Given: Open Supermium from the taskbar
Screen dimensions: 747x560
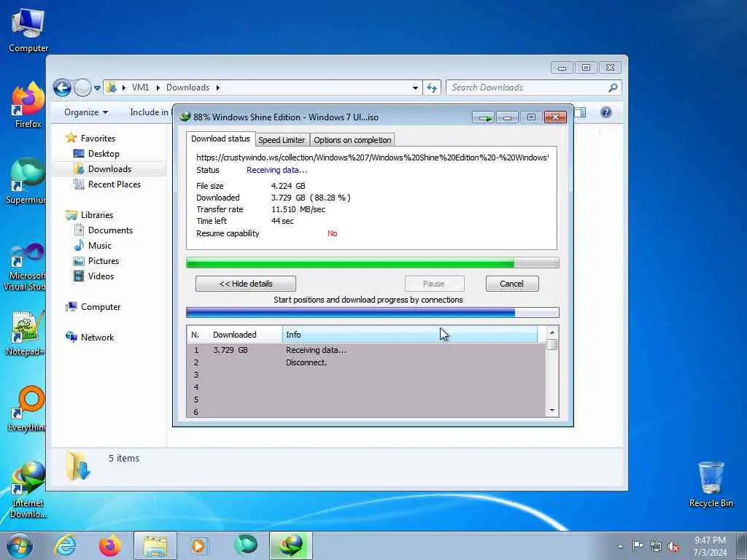Looking at the screenshot, I should 245,545.
